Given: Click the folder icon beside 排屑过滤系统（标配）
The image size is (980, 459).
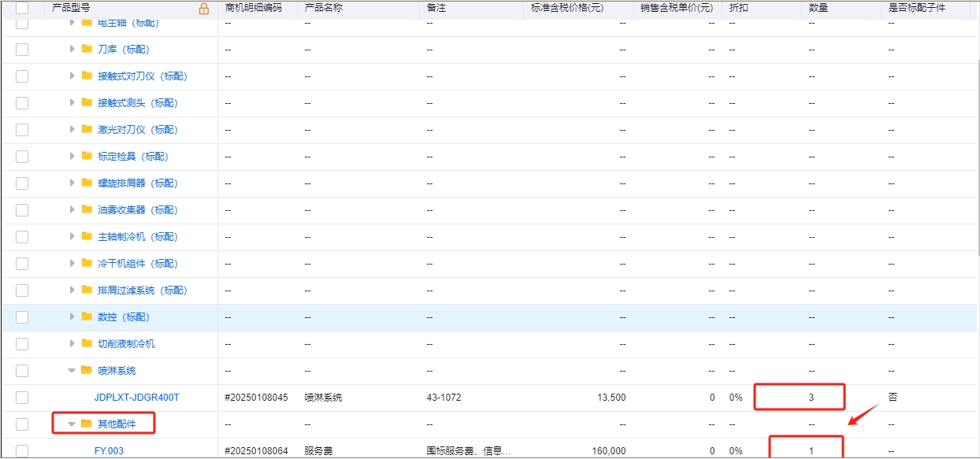Looking at the screenshot, I should tap(87, 290).
